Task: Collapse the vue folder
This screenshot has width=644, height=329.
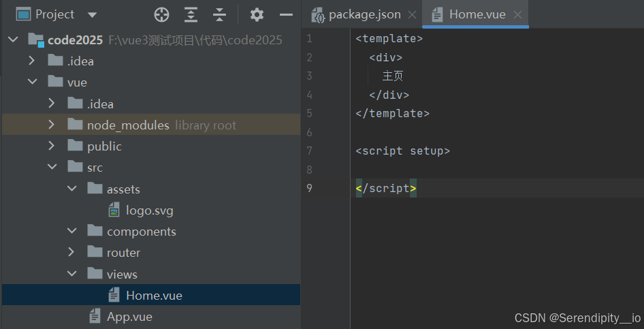Action: tap(32, 82)
